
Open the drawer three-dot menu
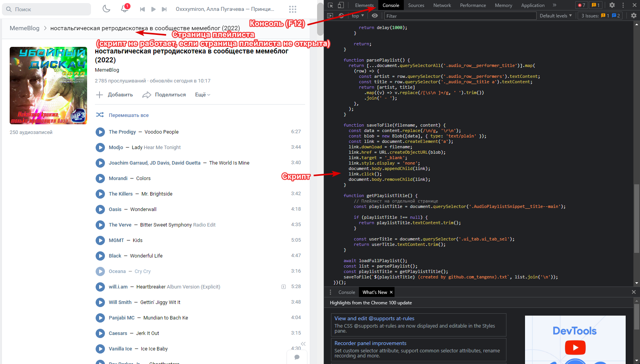pos(330,292)
